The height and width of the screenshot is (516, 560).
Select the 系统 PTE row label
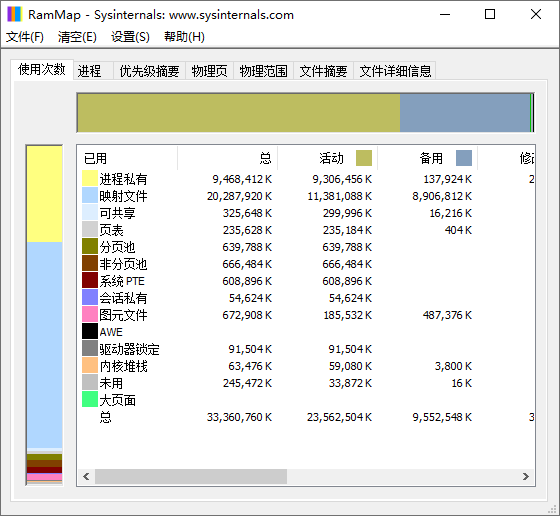(x=122, y=281)
